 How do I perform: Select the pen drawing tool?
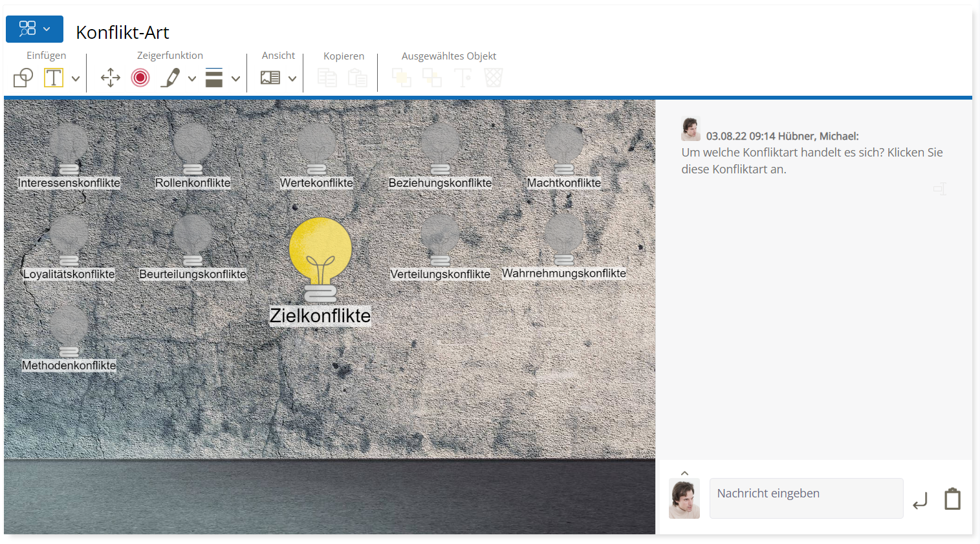[x=171, y=78]
